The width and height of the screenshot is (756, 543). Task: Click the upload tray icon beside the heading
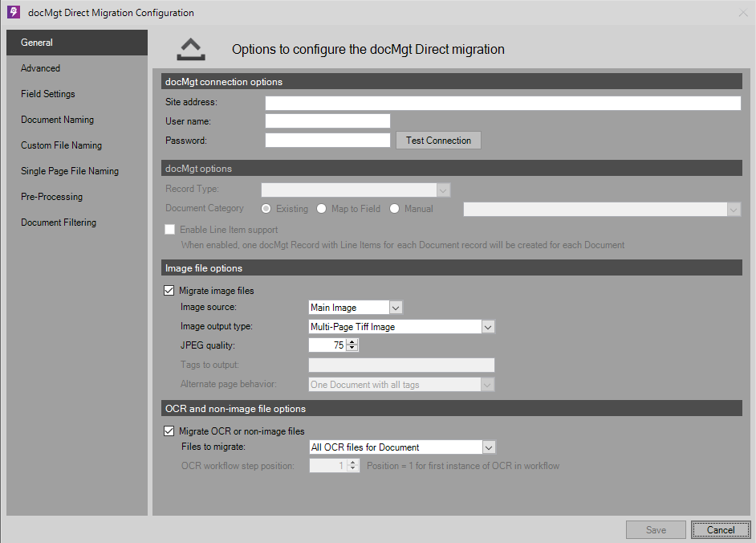point(191,49)
